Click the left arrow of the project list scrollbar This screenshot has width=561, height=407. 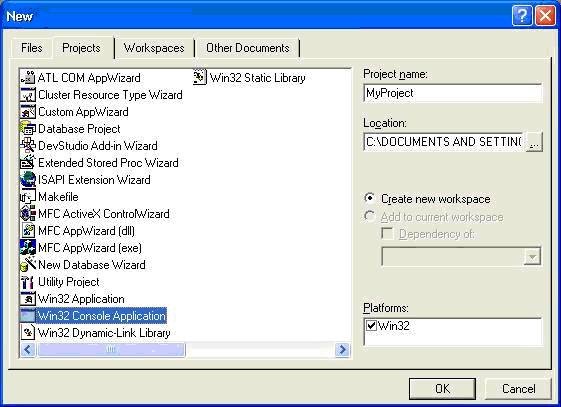point(28,349)
